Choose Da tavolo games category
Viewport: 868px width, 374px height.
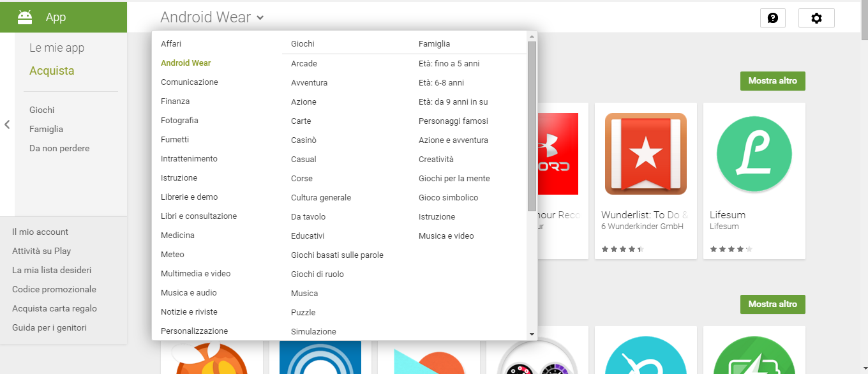point(308,217)
